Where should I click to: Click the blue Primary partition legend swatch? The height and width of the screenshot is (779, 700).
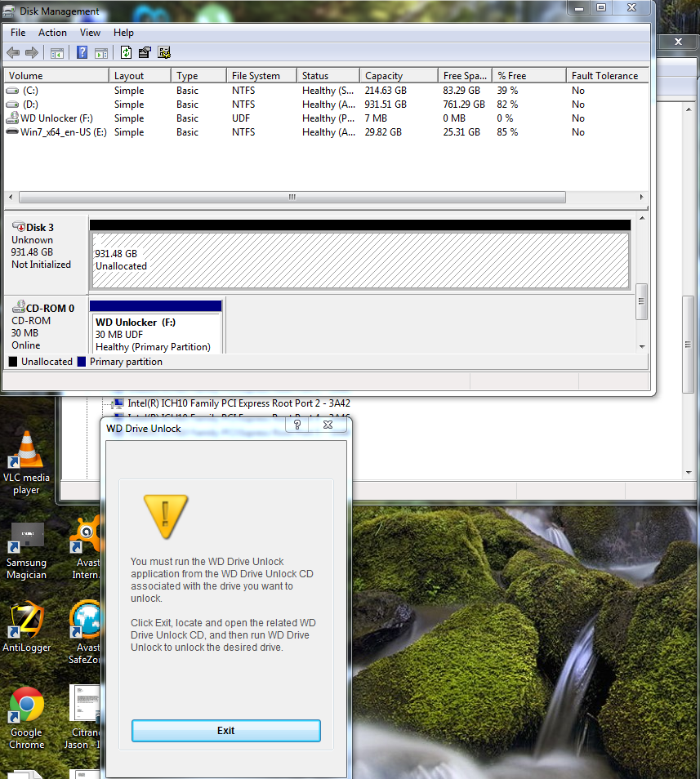(x=82, y=362)
